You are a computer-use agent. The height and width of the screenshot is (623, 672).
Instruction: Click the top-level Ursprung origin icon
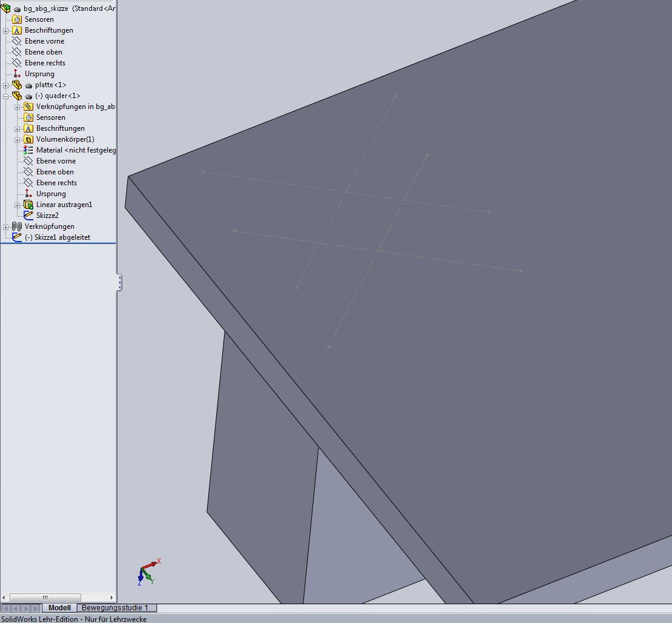click(x=17, y=74)
